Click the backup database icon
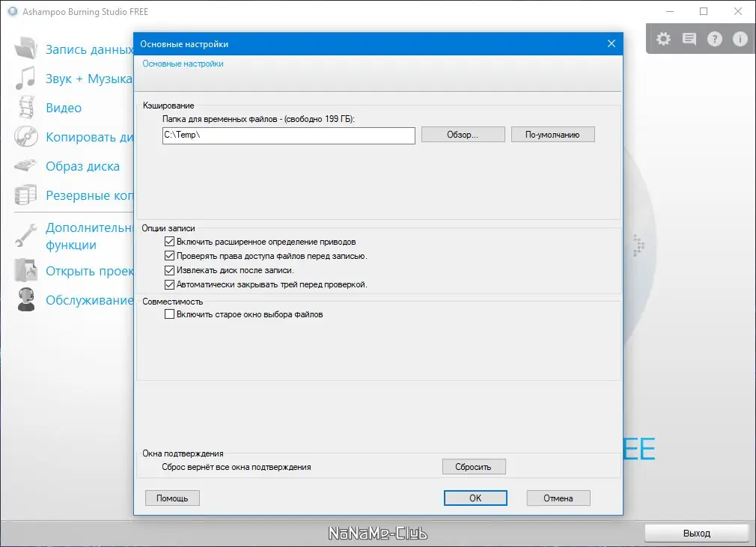 click(x=25, y=195)
